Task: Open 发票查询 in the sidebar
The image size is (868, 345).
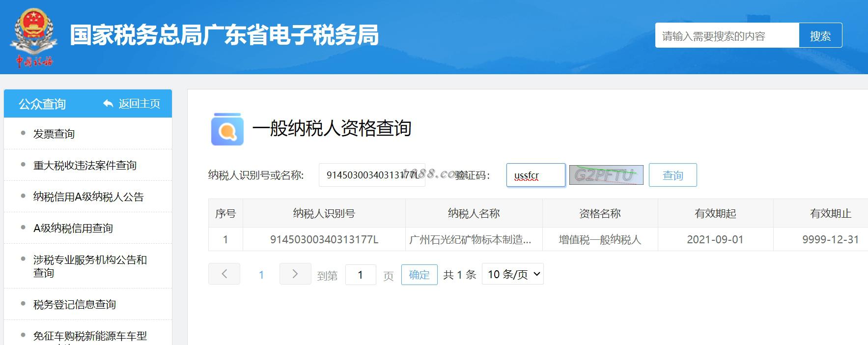Action: point(54,134)
